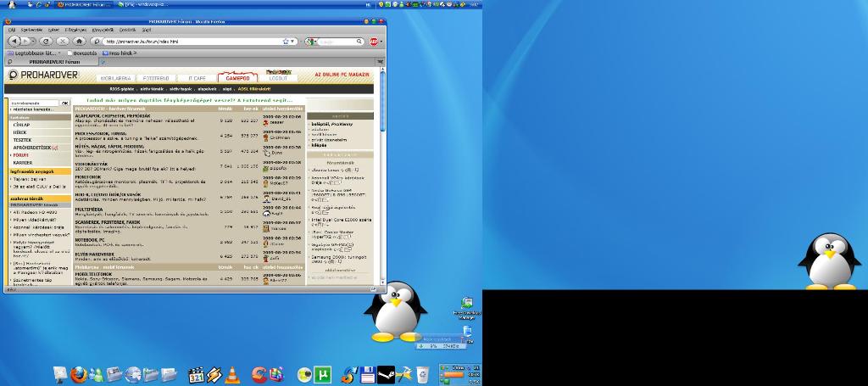Open APRÓHIRDETÉSEK in the left sidebar
This screenshot has width=868, height=386.
point(32,148)
